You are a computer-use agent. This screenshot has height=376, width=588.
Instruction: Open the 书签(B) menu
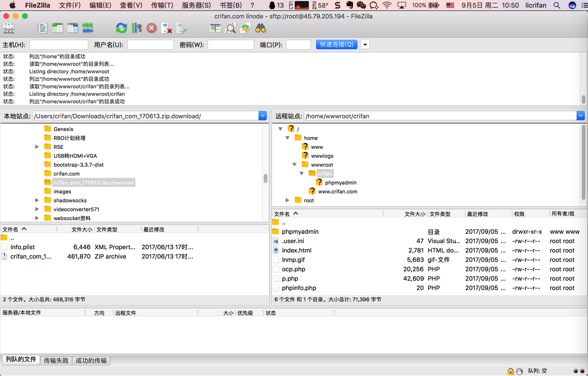[231, 6]
